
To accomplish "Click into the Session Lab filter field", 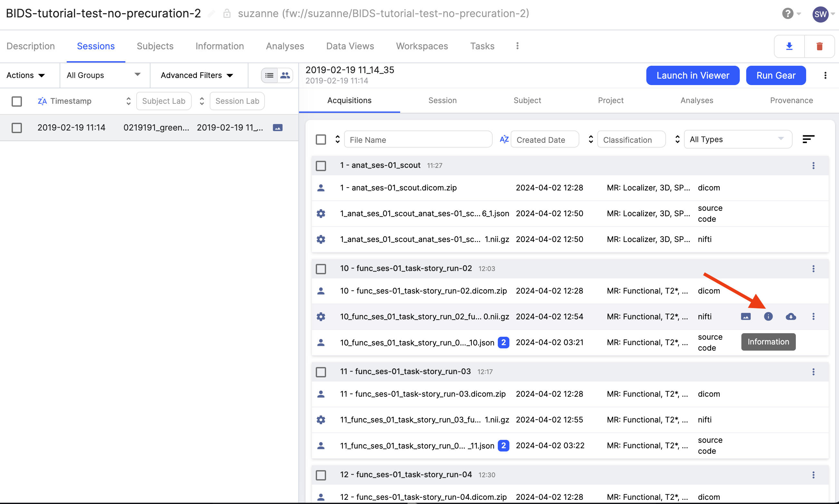I will coord(237,101).
